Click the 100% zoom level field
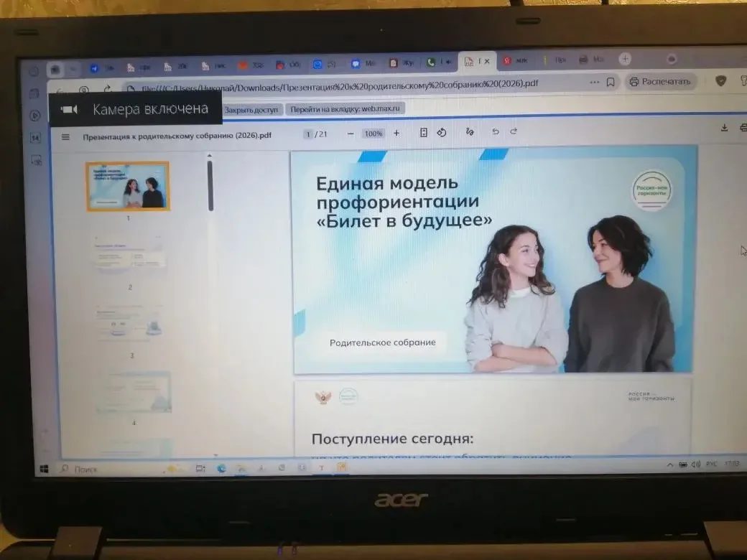Viewport: 747px width, 560px height. pos(373,134)
